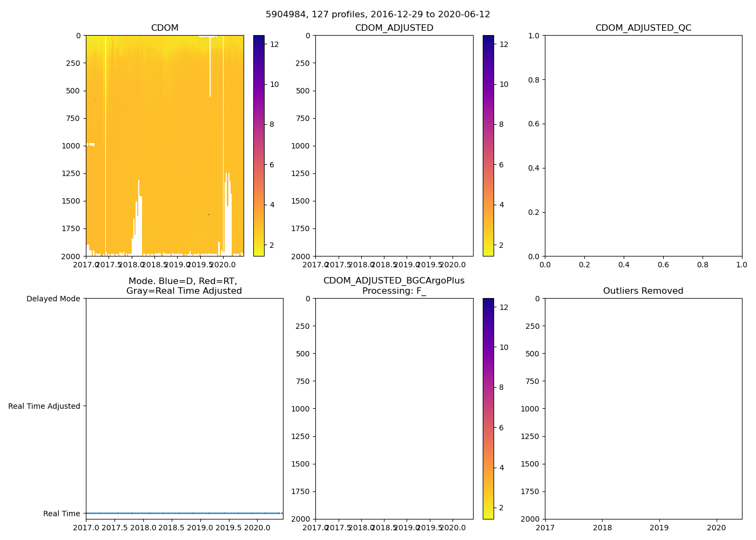The image size is (756, 540).
Task: Select the CDOM_ADJUSTED_BGCArgoPlus Processing title
Action: point(394,286)
